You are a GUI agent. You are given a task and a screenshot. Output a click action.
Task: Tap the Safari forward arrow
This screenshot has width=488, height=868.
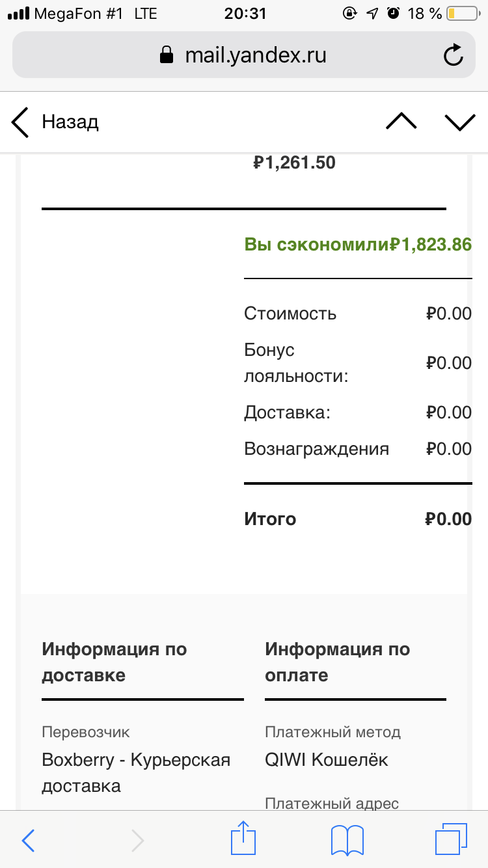point(137,841)
